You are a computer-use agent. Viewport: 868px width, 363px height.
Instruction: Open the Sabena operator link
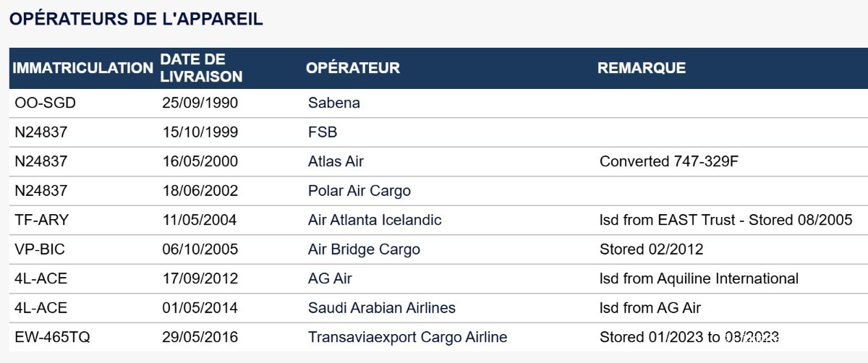[x=333, y=103]
